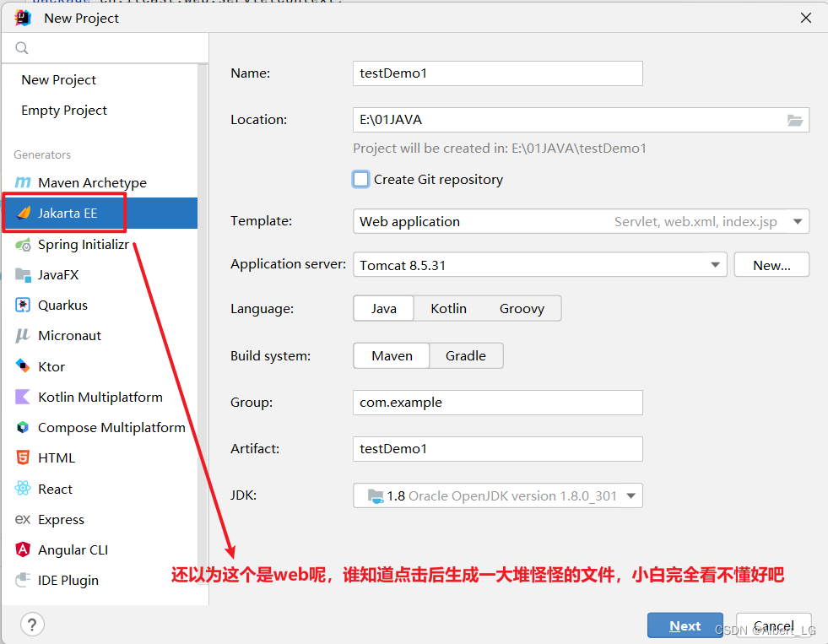Select the IDE Plugin generator label

point(68,581)
